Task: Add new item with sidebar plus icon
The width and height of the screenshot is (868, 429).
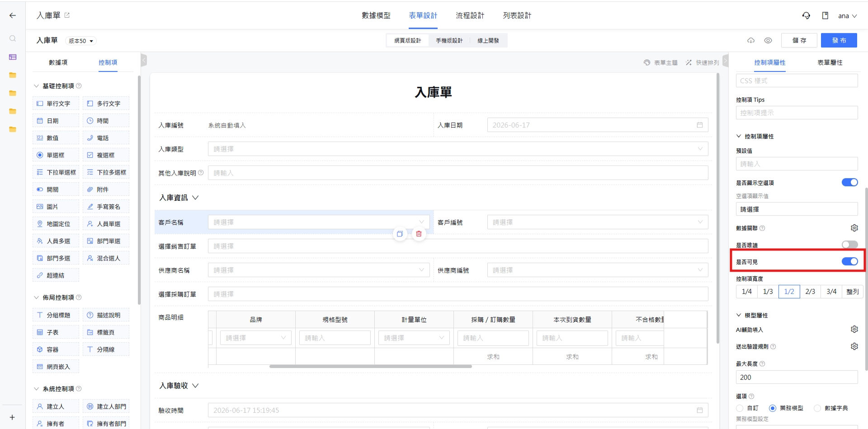Action: (x=12, y=417)
